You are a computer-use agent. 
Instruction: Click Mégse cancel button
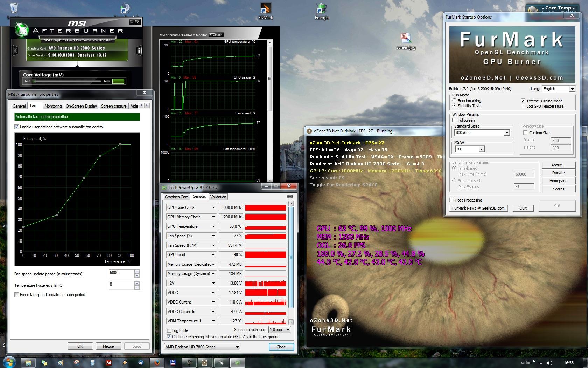(x=108, y=346)
